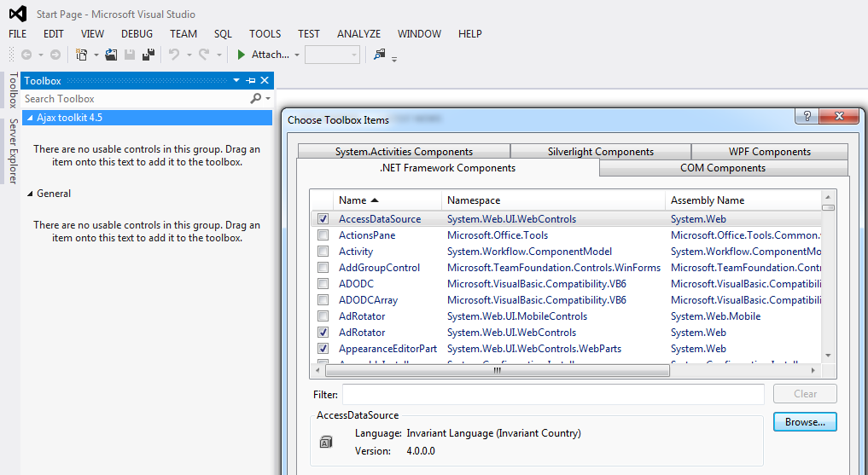The width and height of the screenshot is (868, 475).
Task: Open the DEBUG menu
Action: coord(137,34)
